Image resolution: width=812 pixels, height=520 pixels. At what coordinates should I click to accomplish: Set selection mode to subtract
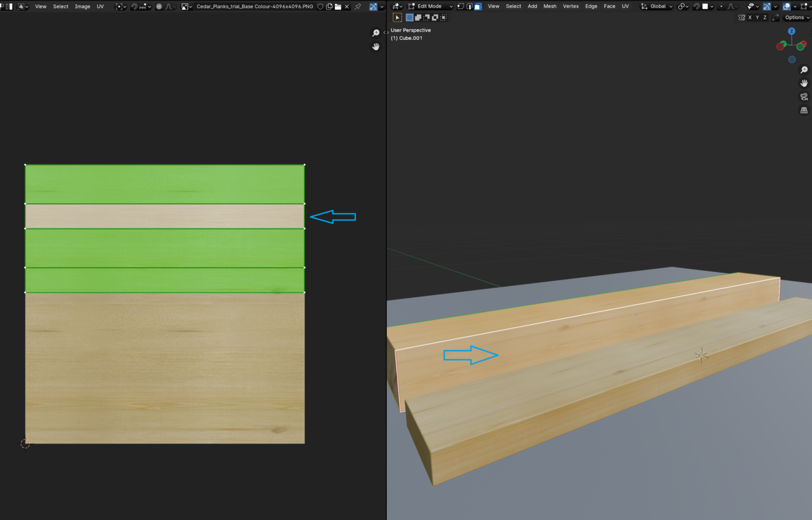(x=426, y=18)
